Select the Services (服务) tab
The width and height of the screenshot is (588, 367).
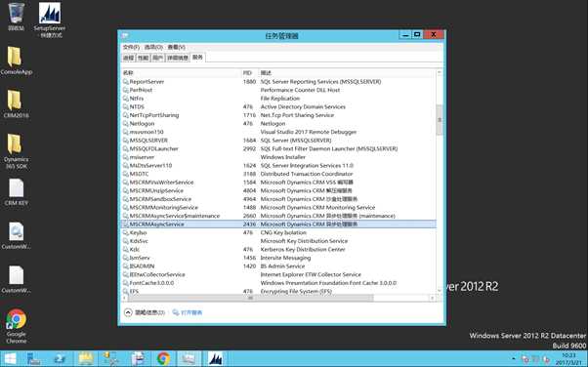(x=197, y=58)
